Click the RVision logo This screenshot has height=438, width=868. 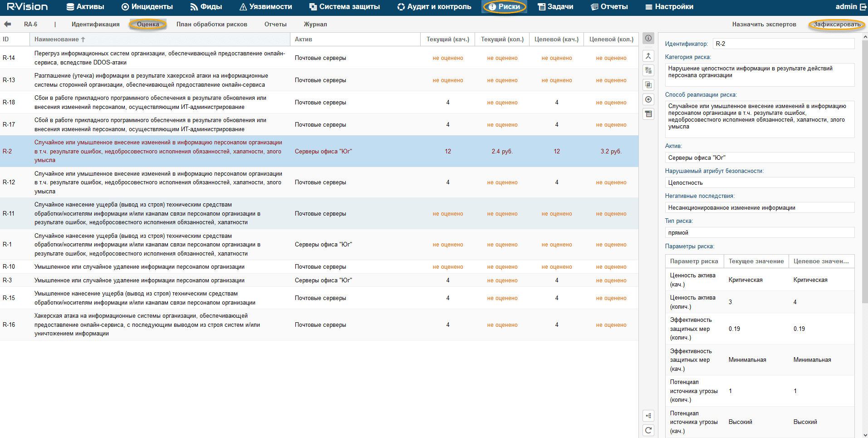(27, 7)
